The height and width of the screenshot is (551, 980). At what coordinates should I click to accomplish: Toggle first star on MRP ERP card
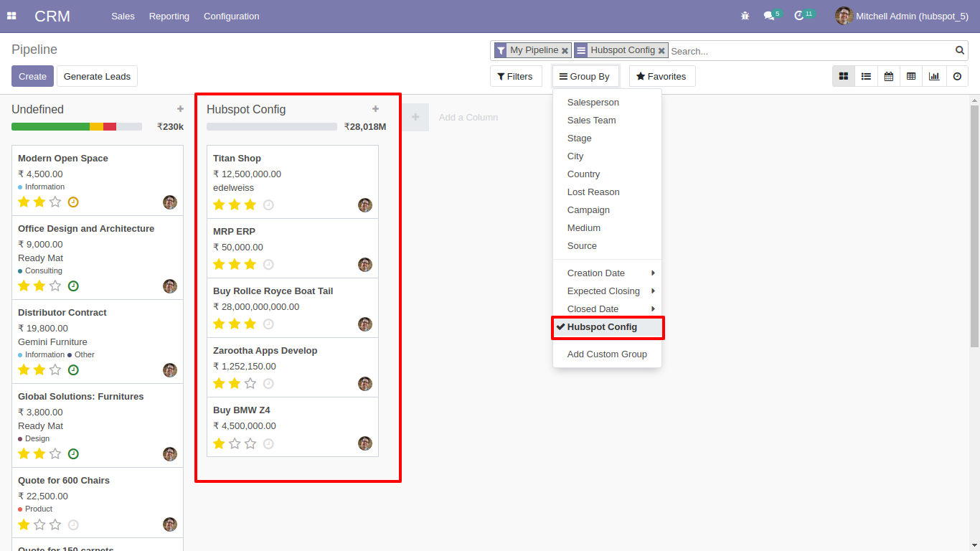pyautogui.click(x=219, y=265)
